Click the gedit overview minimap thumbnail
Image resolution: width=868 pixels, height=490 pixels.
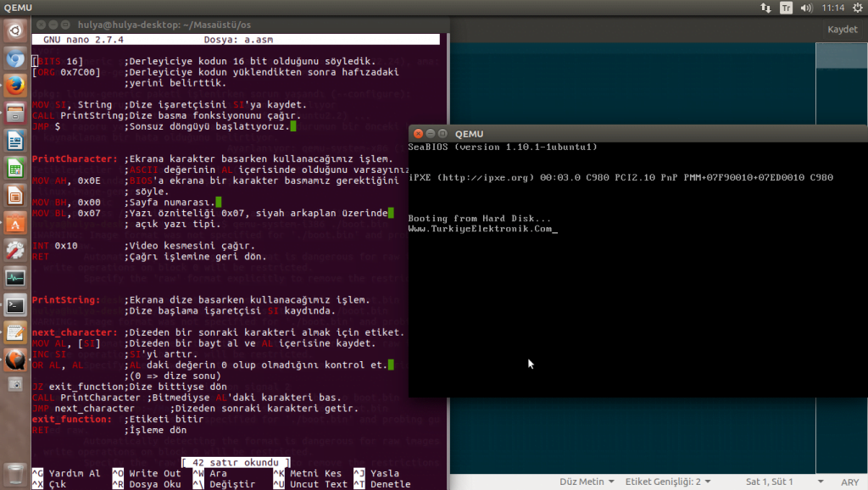[842, 55]
